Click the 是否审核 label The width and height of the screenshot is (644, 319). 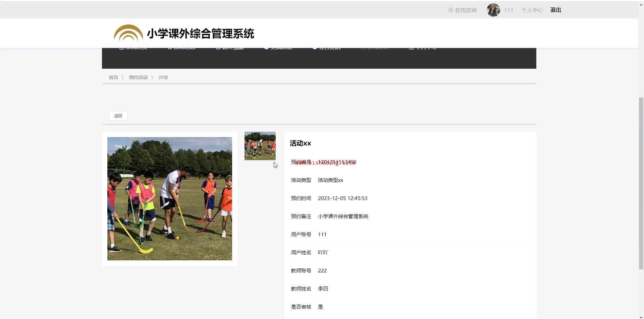(x=301, y=307)
